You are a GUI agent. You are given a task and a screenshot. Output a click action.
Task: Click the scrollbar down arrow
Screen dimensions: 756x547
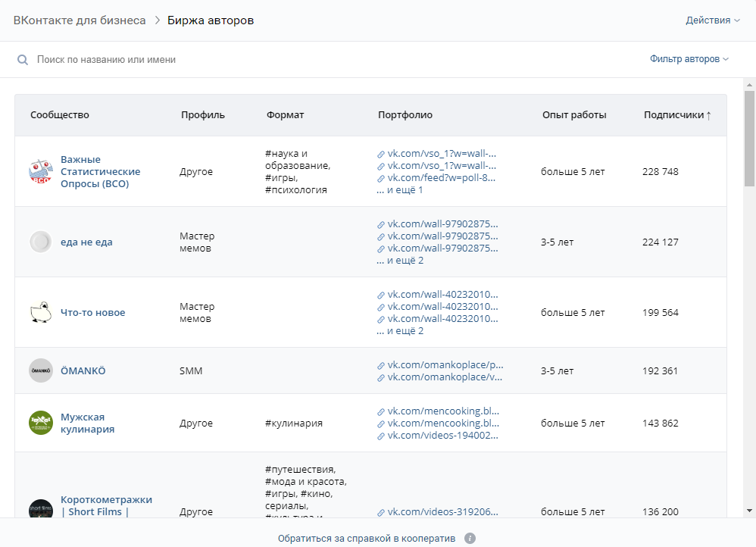(x=749, y=511)
